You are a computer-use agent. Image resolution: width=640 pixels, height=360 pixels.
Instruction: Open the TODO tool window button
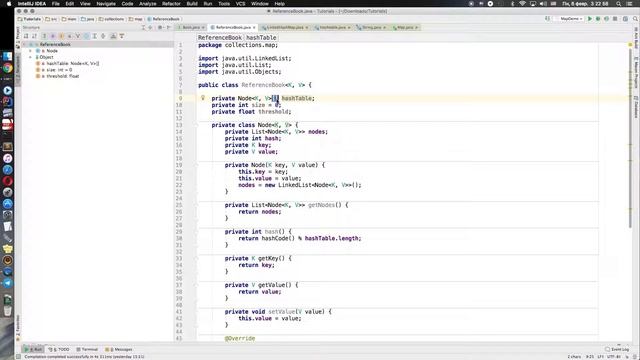[x=59, y=349]
